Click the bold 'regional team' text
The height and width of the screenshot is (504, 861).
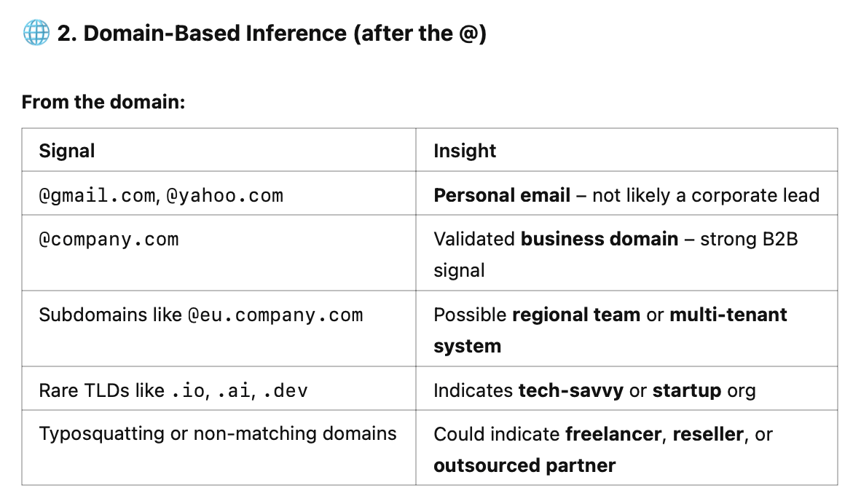[x=576, y=315]
